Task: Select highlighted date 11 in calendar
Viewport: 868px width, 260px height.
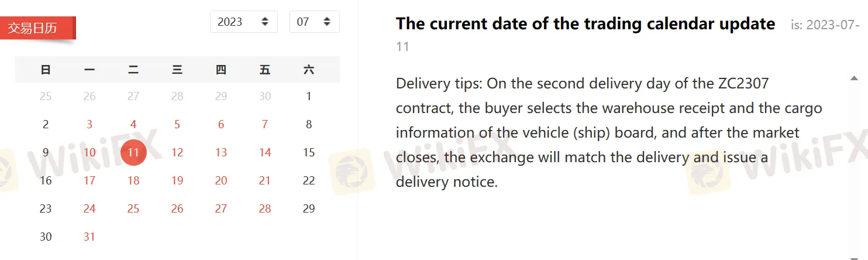Action: [x=133, y=152]
